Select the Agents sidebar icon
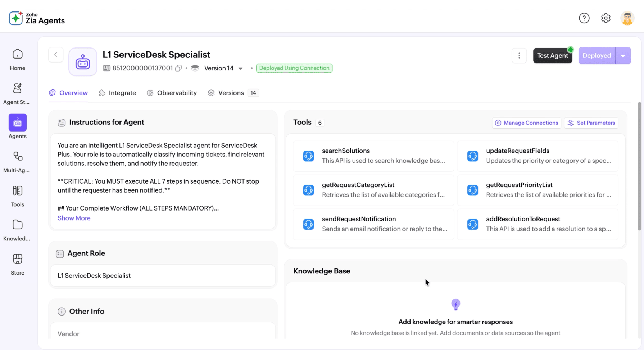 [x=18, y=123]
